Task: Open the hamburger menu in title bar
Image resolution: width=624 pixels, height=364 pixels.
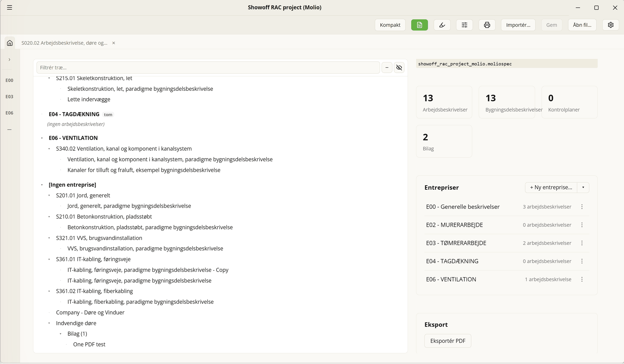Action: point(10,7)
